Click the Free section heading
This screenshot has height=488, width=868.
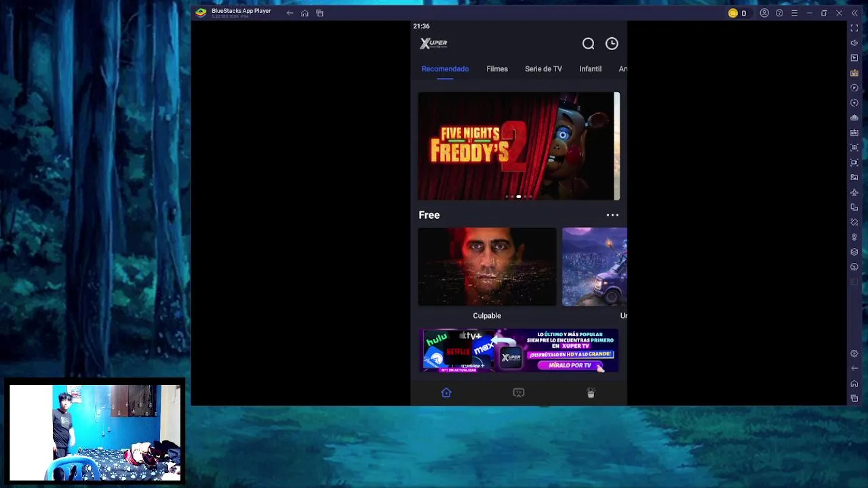point(429,215)
